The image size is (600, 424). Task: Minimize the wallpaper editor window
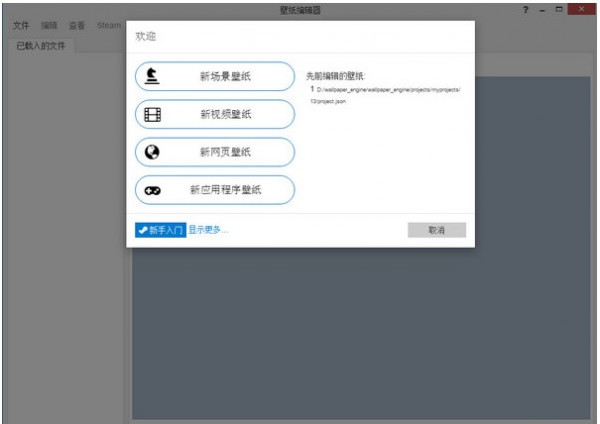(542, 9)
